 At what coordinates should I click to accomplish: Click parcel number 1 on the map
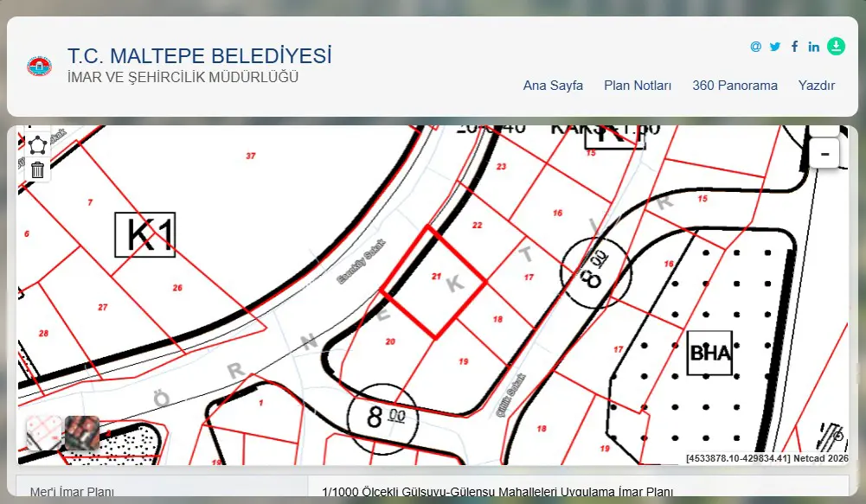point(261,403)
